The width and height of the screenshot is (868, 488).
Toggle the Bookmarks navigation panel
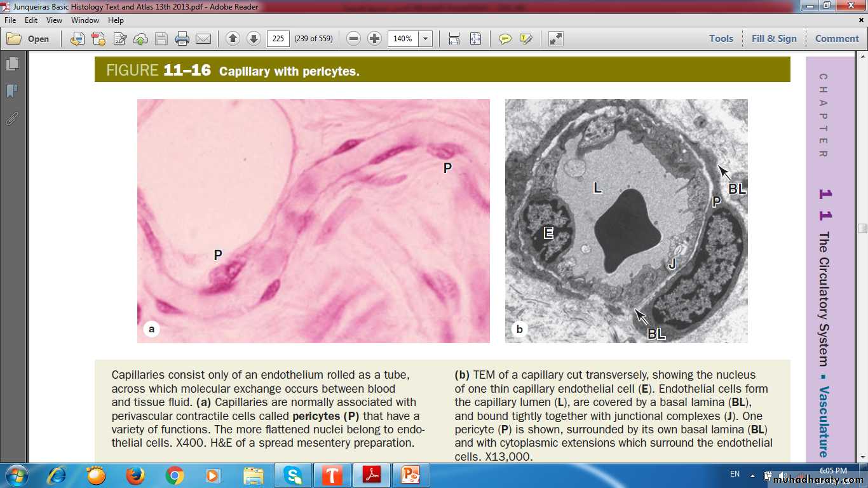click(x=12, y=91)
